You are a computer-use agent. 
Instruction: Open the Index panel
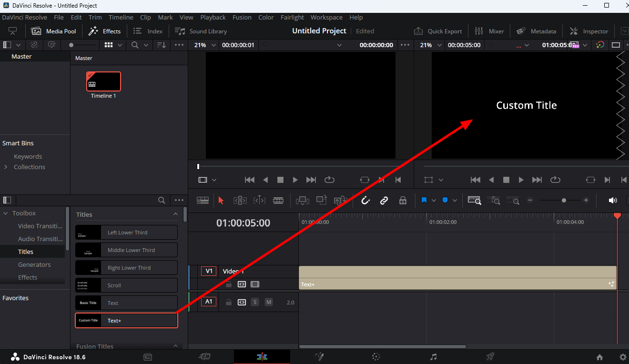[148, 31]
